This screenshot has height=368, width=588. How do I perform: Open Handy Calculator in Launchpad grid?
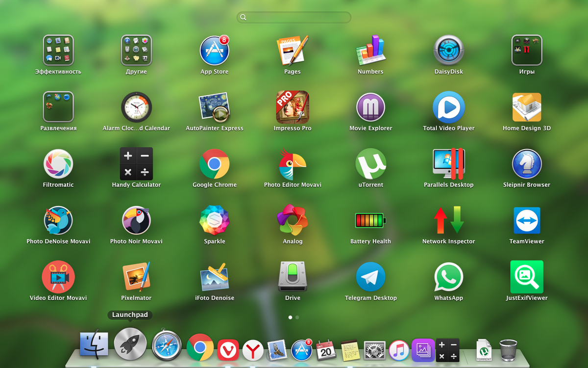pyautogui.click(x=136, y=163)
